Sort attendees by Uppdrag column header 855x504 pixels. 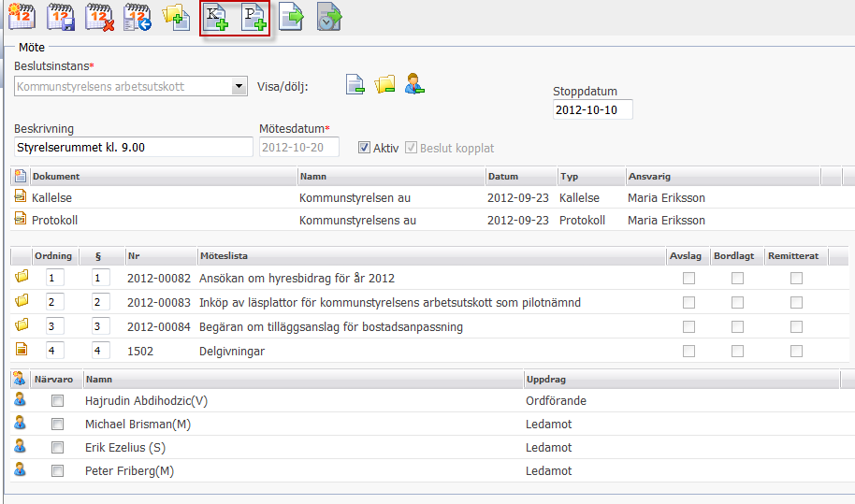(x=545, y=380)
